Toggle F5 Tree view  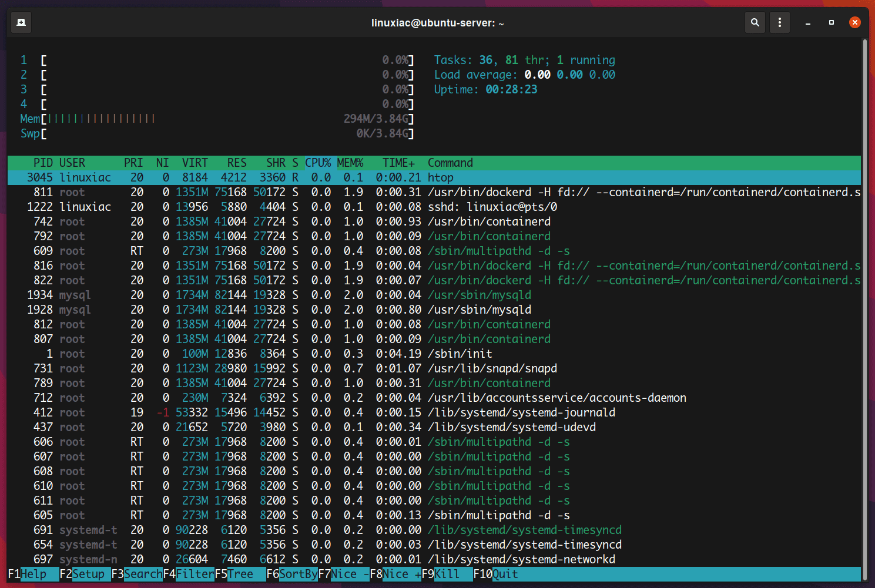tap(234, 574)
